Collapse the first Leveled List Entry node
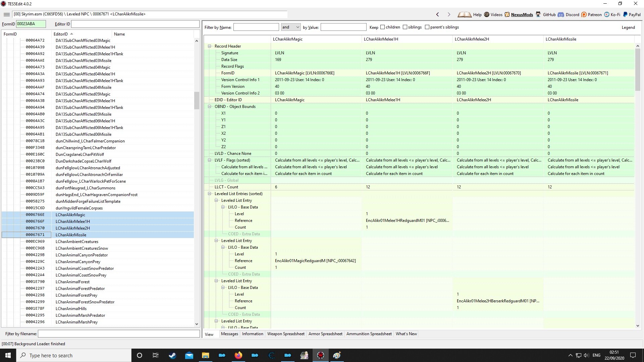 (216, 200)
